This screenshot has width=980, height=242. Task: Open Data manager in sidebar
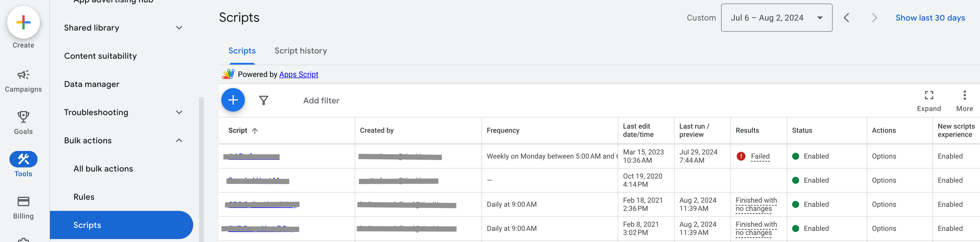click(x=92, y=84)
